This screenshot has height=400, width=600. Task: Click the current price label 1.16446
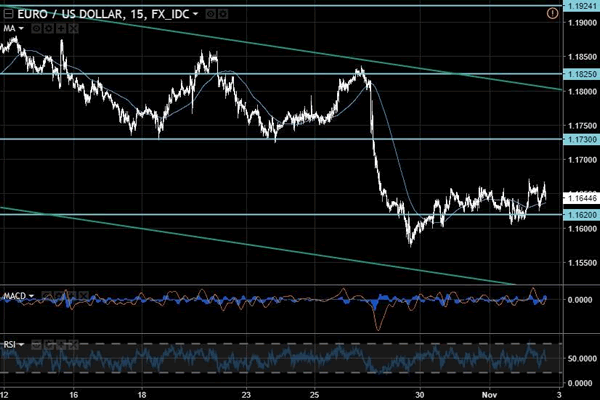582,198
